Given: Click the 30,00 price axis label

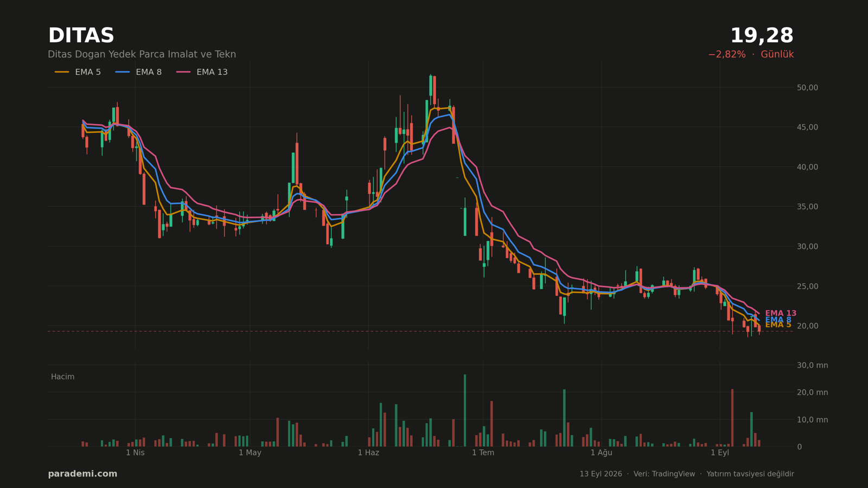Looking at the screenshot, I should (x=807, y=246).
